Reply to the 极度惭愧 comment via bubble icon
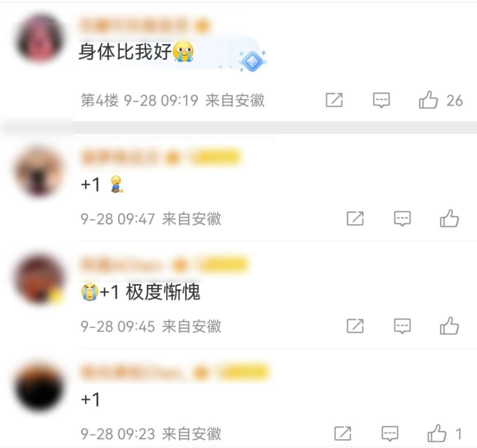This screenshot has width=477, height=448. pos(402,327)
